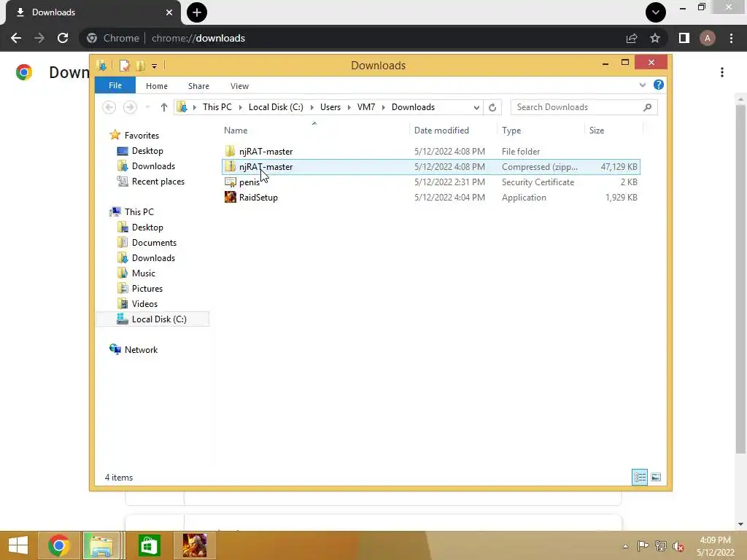
Task: Expand the breadcrumb arrow after Users
Action: pos(349,107)
